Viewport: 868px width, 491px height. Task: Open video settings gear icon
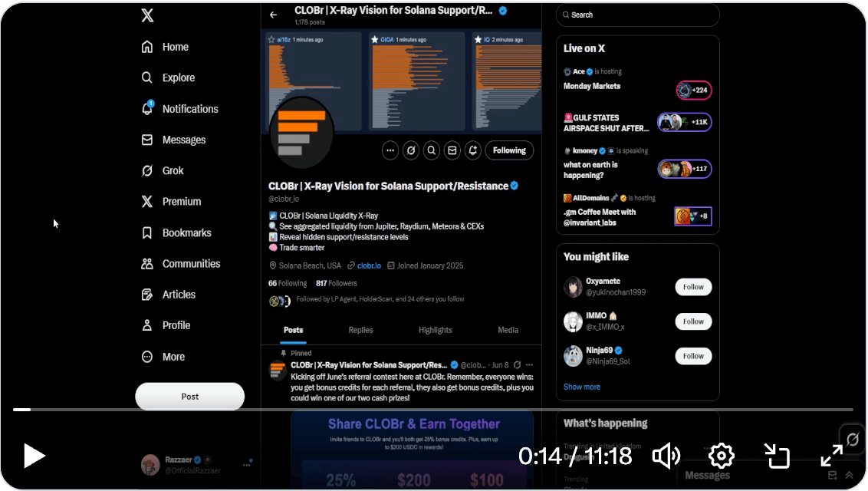pyautogui.click(x=722, y=456)
